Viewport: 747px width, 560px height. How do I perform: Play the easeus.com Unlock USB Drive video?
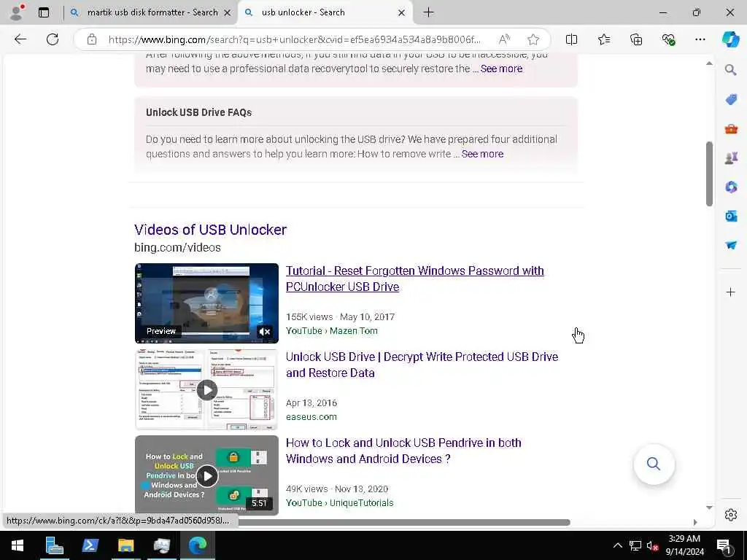[206, 390]
